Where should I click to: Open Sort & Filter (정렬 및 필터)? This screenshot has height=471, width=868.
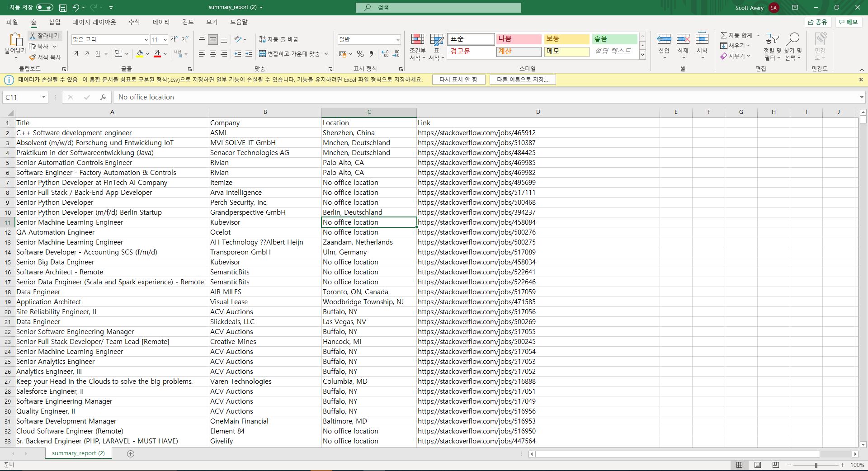click(772, 47)
